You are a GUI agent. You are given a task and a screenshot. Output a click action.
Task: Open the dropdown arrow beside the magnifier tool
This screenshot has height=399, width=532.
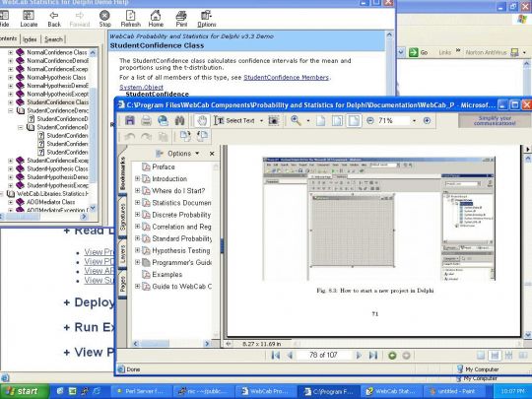pyautogui.click(x=308, y=121)
